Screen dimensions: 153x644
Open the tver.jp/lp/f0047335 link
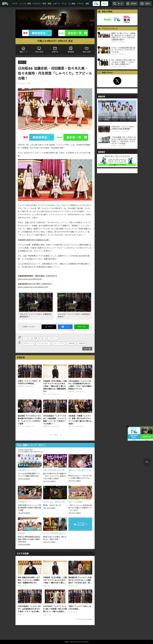(x=30, y=279)
